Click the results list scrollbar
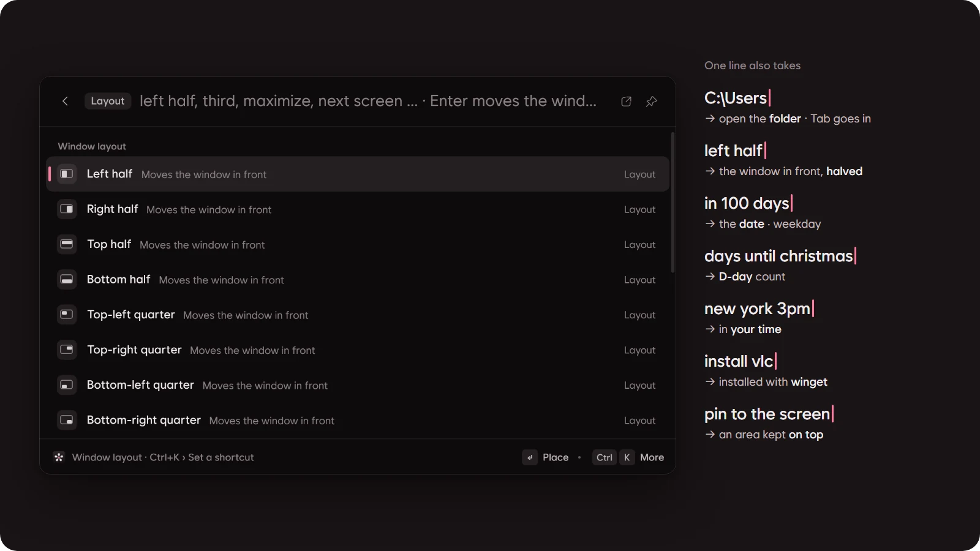This screenshot has height=551, width=980. point(673,203)
